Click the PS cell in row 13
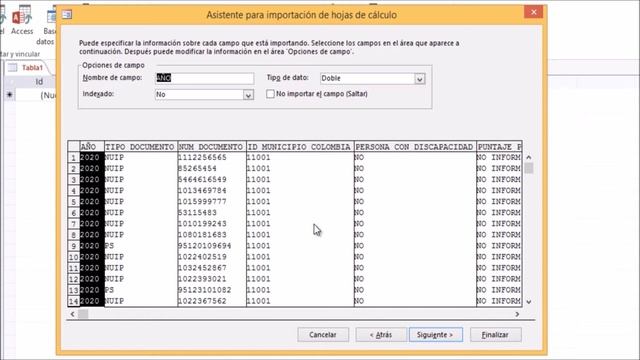 click(140, 290)
